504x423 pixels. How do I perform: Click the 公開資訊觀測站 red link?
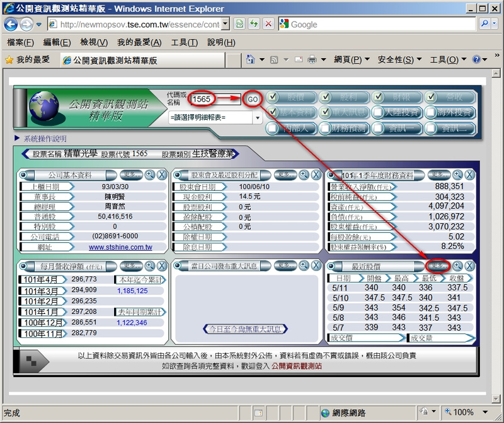pyautogui.click(x=296, y=366)
